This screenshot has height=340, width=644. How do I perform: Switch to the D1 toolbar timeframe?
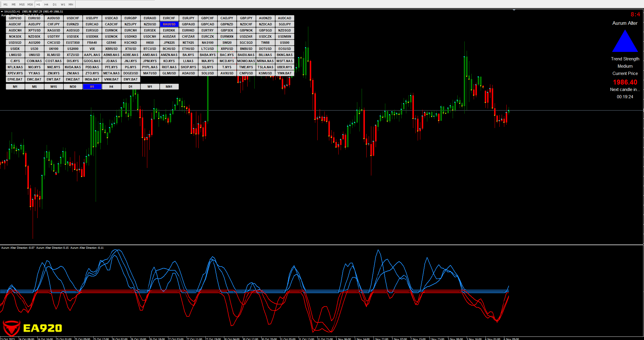[x=55, y=4]
